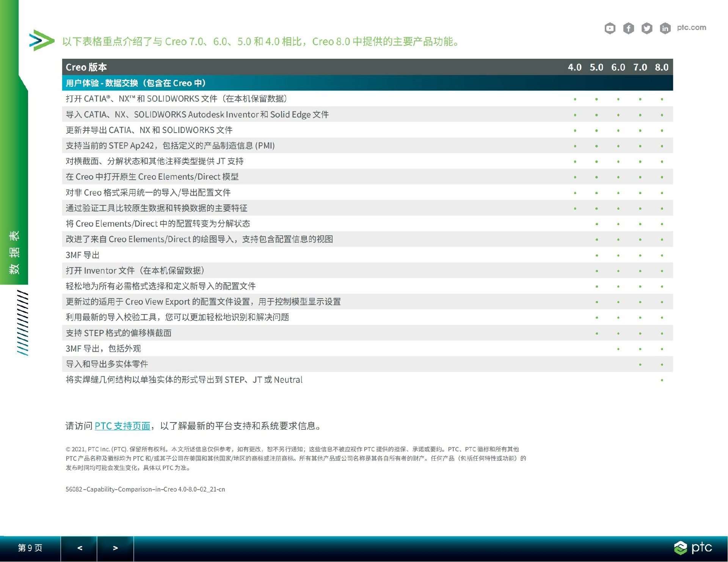Select row 通过验证工具比较原生数据和转换数据

click(x=367, y=208)
